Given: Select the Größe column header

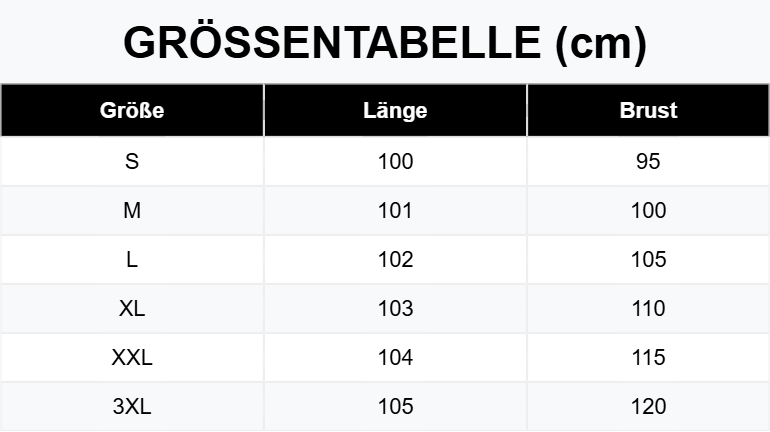Looking at the screenshot, I should click(x=132, y=110).
